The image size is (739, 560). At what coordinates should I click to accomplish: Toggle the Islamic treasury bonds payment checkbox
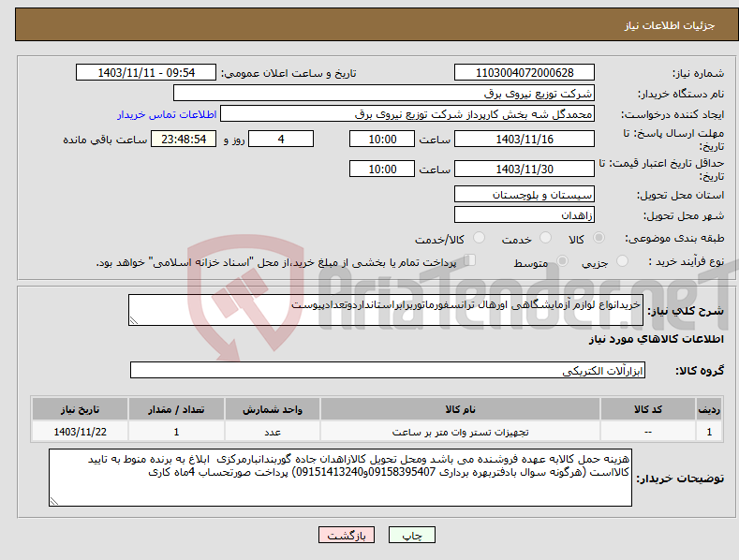point(469,260)
